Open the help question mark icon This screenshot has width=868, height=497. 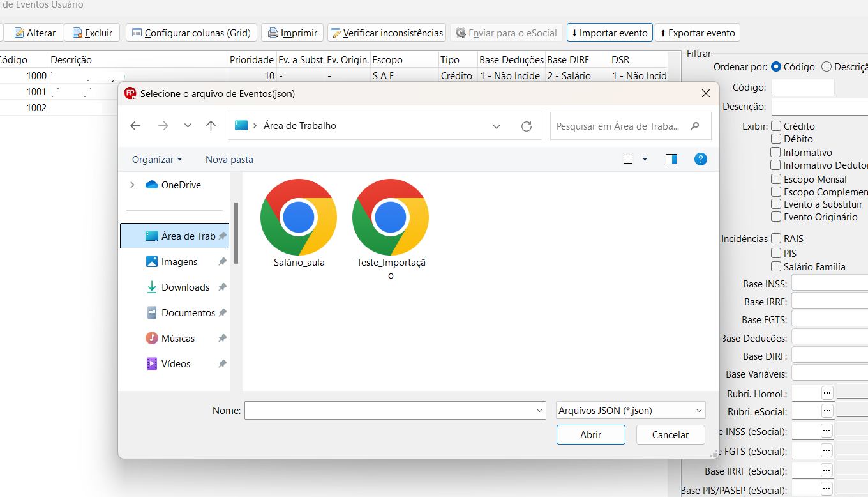click(701, 159)
